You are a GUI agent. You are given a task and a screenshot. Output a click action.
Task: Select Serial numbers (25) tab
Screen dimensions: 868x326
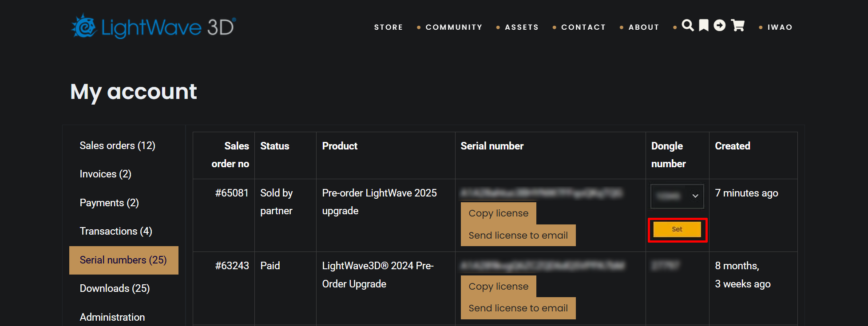[124, 260]
